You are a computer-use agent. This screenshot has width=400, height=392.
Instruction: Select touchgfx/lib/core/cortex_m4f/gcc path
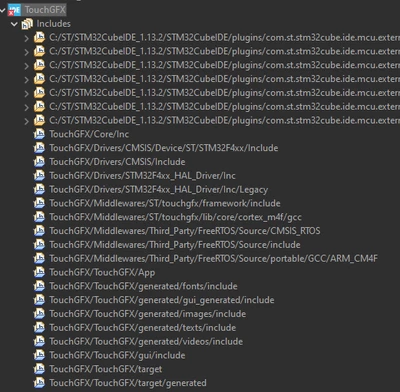click(175, 217)
